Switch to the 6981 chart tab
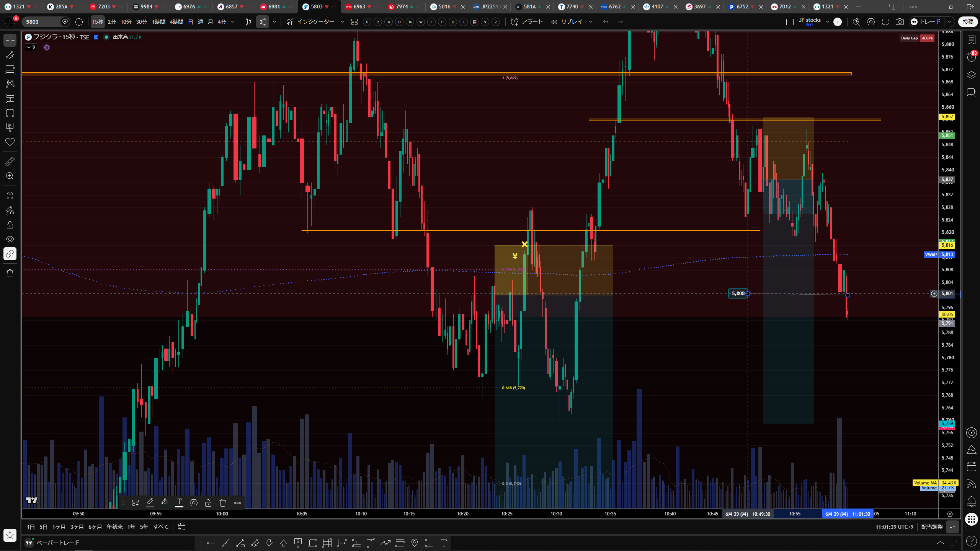Image resolution: width=980 pixels, height=551 pixels. 274,7
